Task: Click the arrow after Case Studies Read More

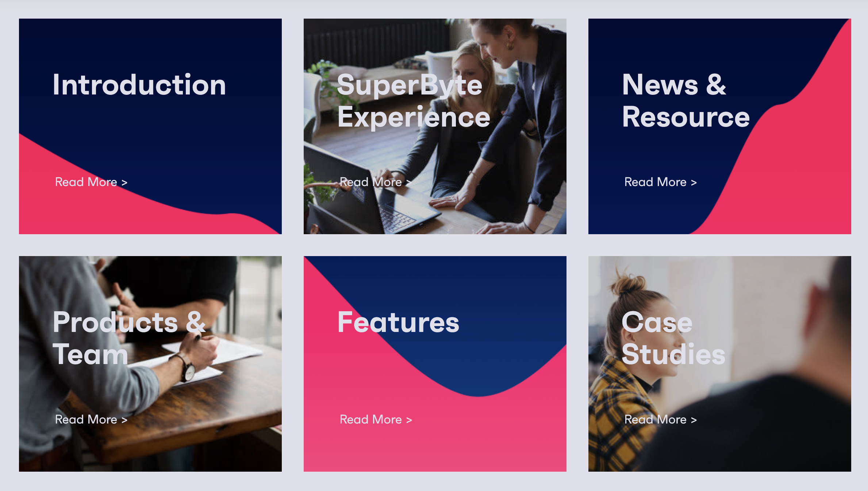Action: point(694,420)
